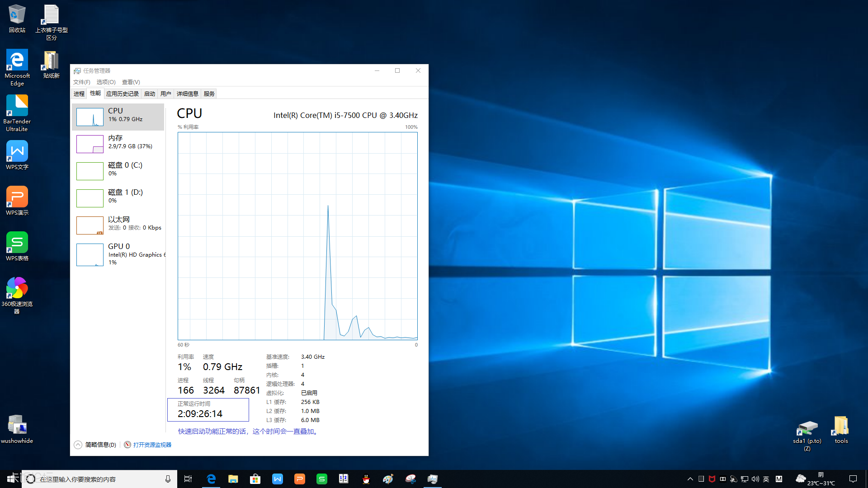The width and height of the screenshot is (868, 488).
Task: Show hidden tray icons chevron
Action: click(690, 479)
